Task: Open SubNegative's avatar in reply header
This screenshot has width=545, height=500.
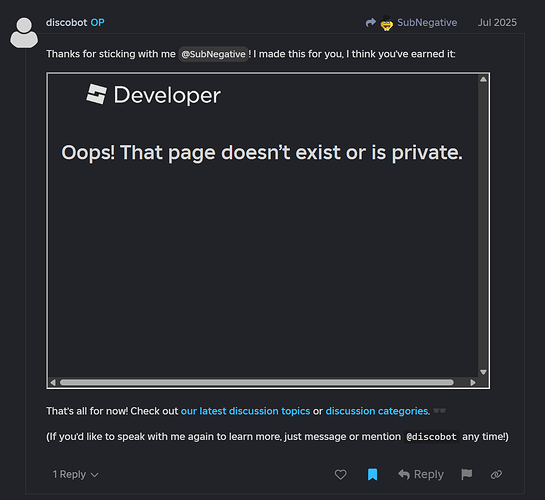Action: 387,23
